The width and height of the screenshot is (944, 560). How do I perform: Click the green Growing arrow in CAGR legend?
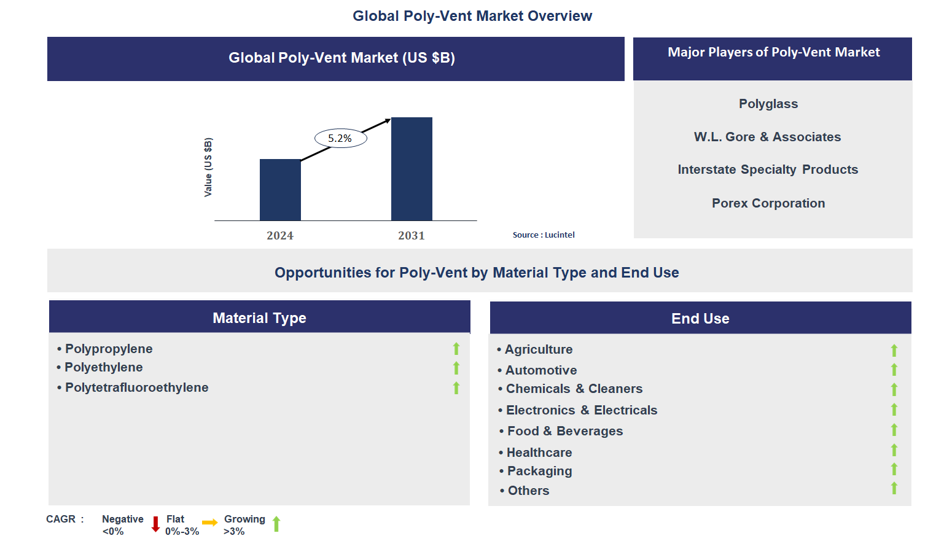pyautogui.click(x=276, y=524)
